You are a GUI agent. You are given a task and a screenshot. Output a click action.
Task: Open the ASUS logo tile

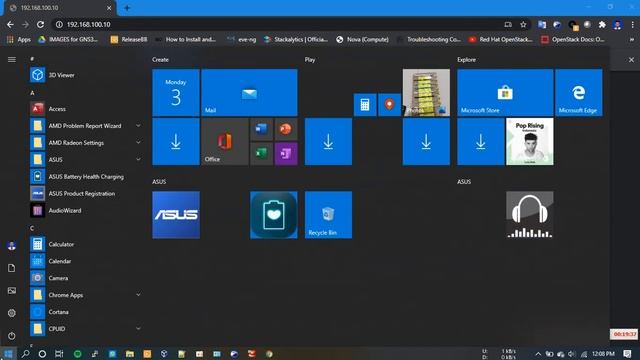click(176, 215)
